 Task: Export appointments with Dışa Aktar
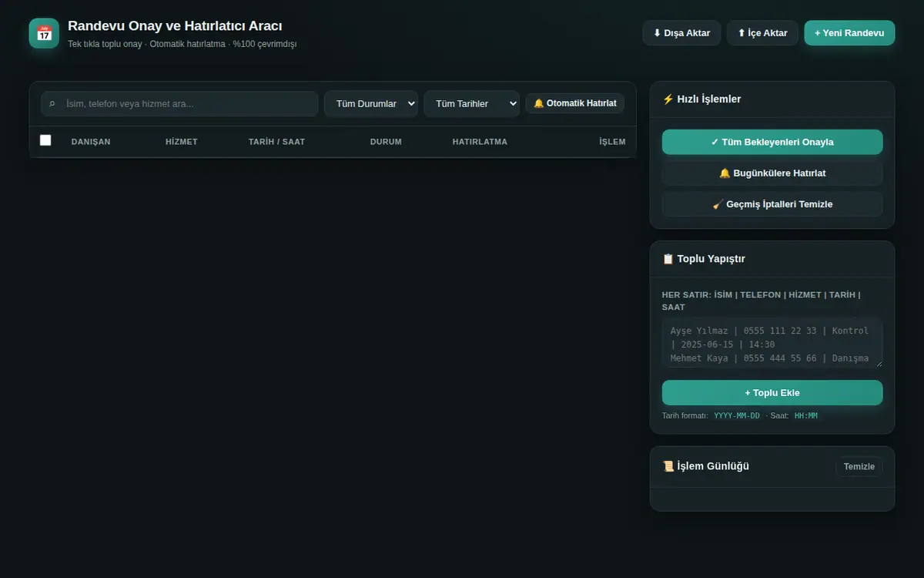point(681,33)
